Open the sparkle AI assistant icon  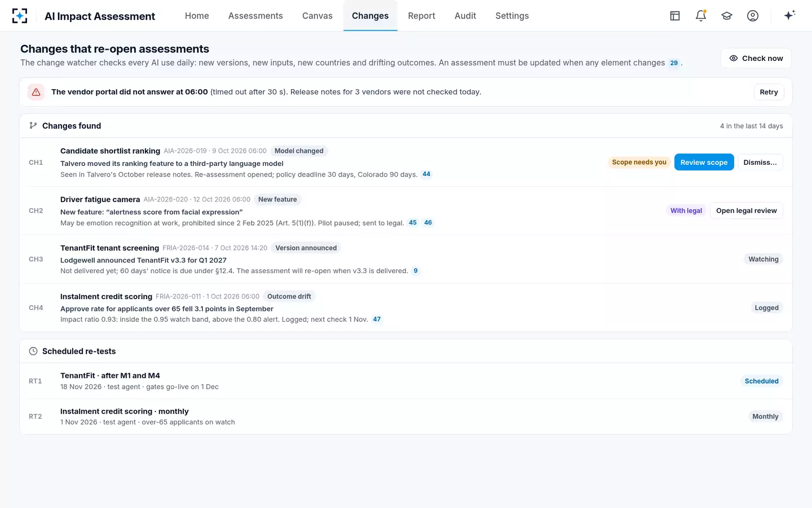789,15
